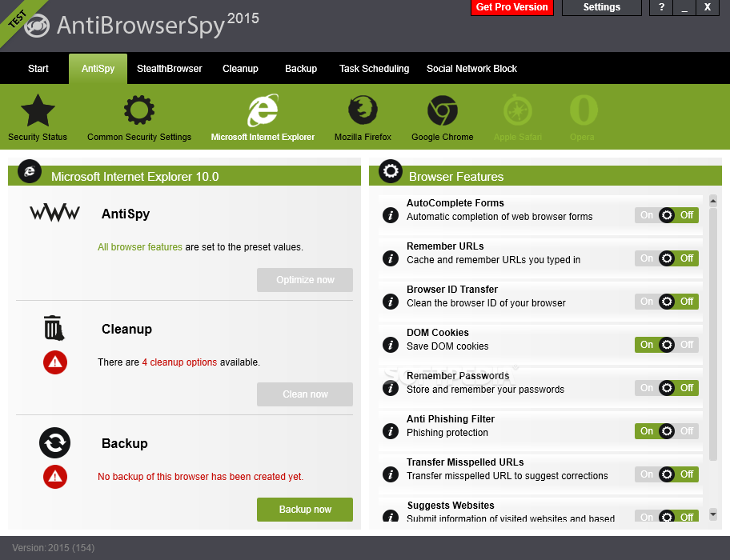Switch to the Start tab

point(38,69)
